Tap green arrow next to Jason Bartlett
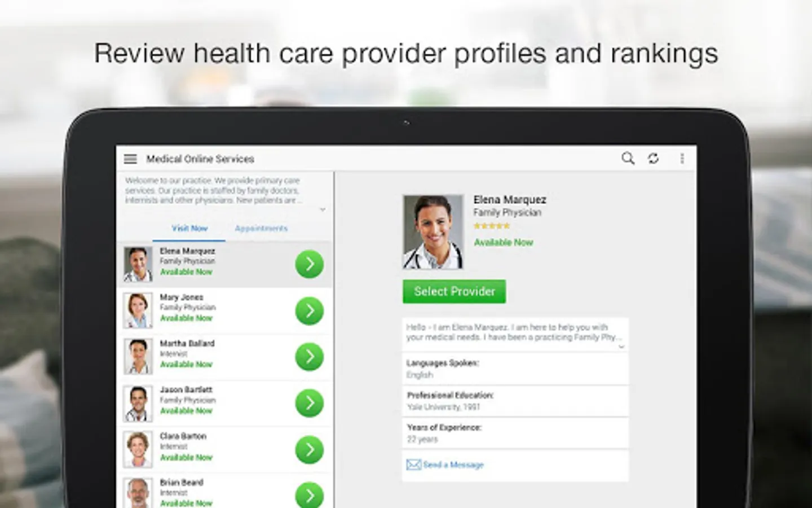812x508 pixels. pyautogui.click(x=309, y=403)
